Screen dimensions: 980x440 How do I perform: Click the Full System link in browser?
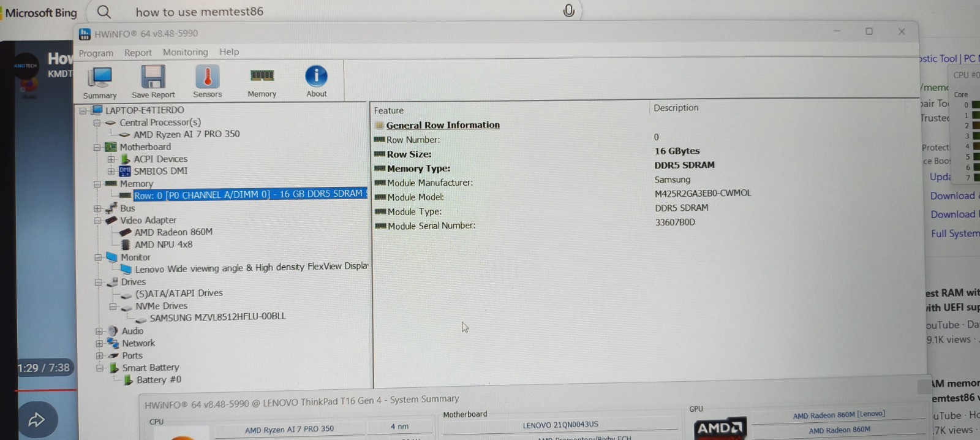[955, 233]
